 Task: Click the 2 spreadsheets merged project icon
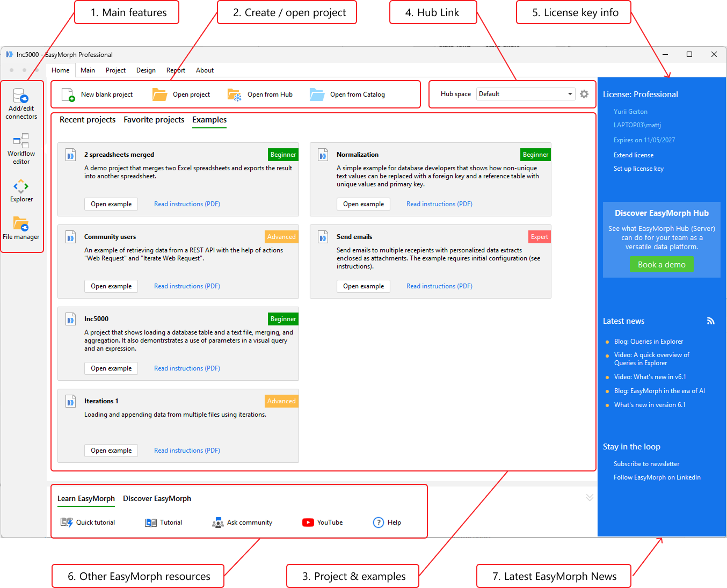70,155
